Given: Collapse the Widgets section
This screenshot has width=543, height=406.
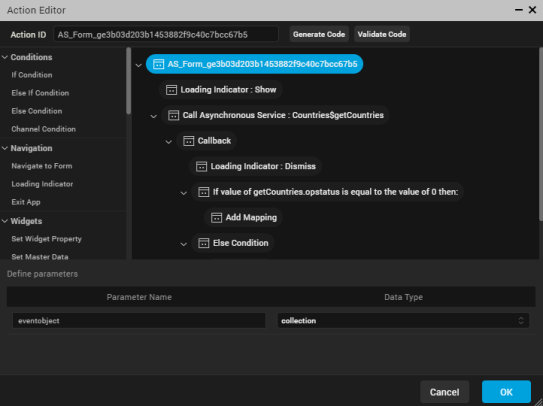Looking at the screenshot, I should 5,221.
